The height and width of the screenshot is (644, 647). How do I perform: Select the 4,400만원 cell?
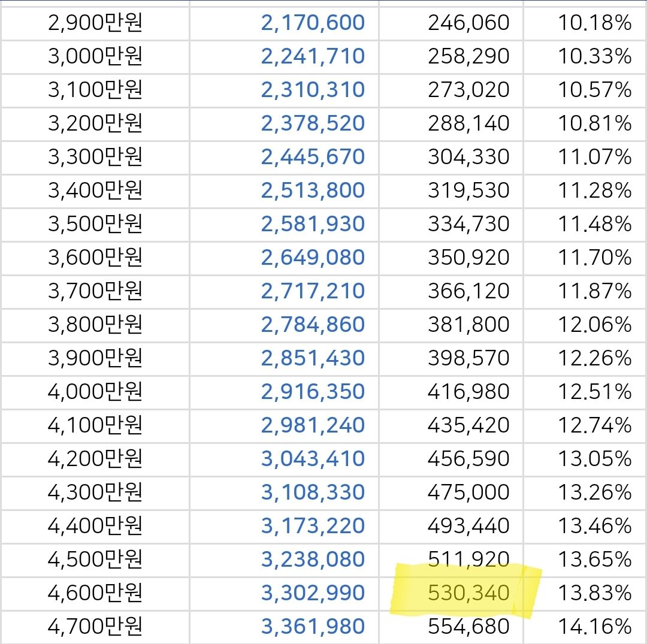[95, 525]
